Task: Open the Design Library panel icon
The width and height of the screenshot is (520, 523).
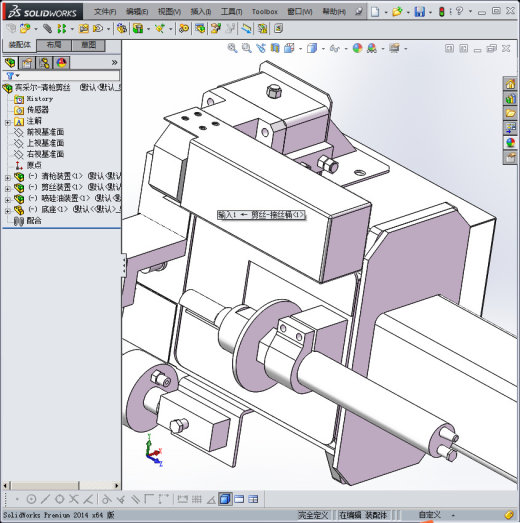Action: click(x=510, y=99)
